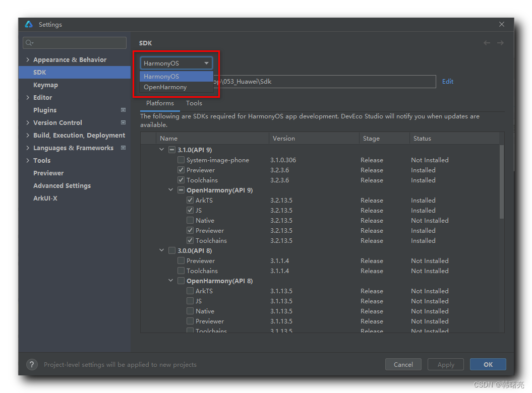Check the Native 3.2.13.5 checkbox

190,220
